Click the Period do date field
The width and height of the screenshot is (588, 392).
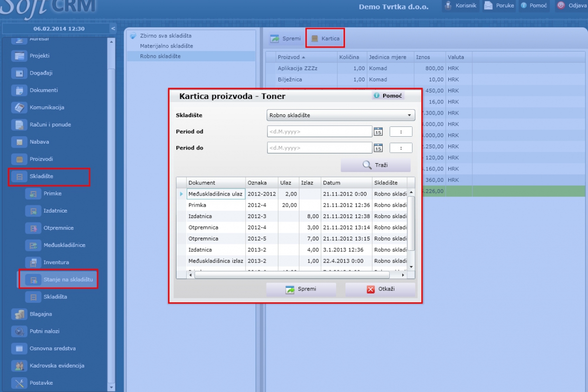point(319,148)
